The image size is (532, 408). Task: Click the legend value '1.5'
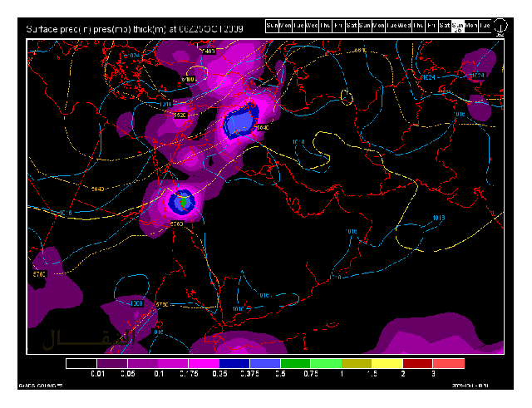372,374
